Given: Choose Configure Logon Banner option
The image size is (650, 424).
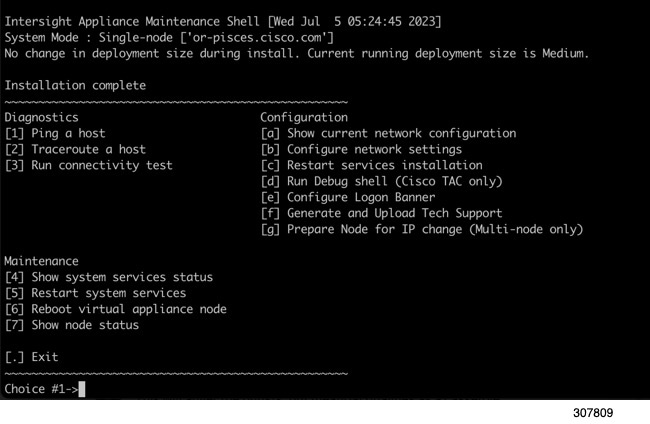Looking at the screenshot, I should [348, 197].
